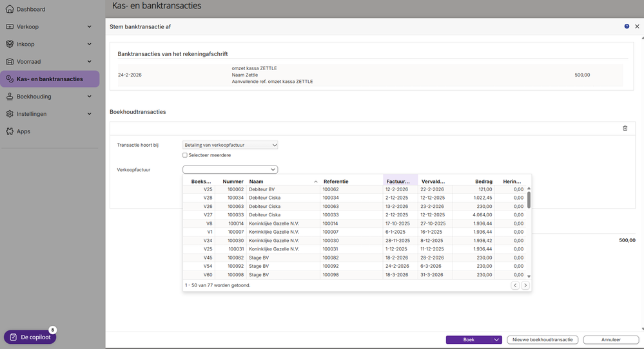Viewport: 644px width, 349px height.
Task: Select invoice 100031 dated 1-12-2025
Action: pyautogui.click(x=355, y=249)
